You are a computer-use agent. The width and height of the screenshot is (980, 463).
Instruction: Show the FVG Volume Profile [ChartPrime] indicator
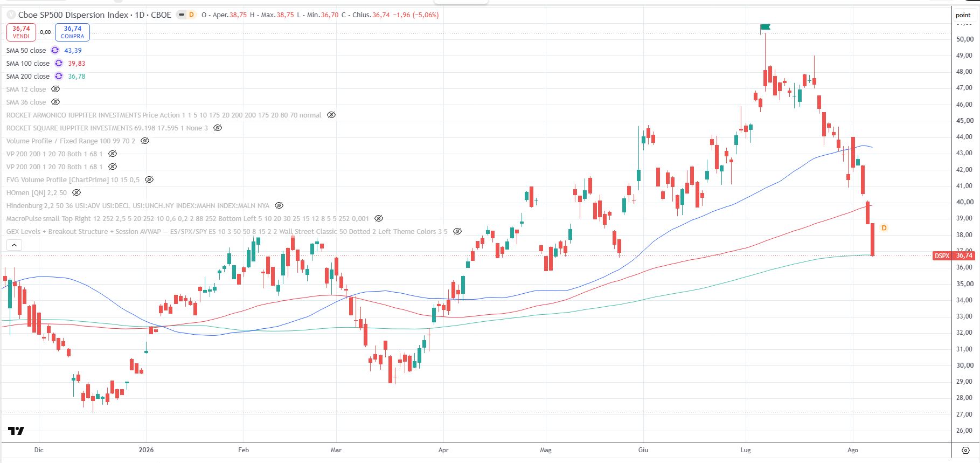(x=149, y=179)
